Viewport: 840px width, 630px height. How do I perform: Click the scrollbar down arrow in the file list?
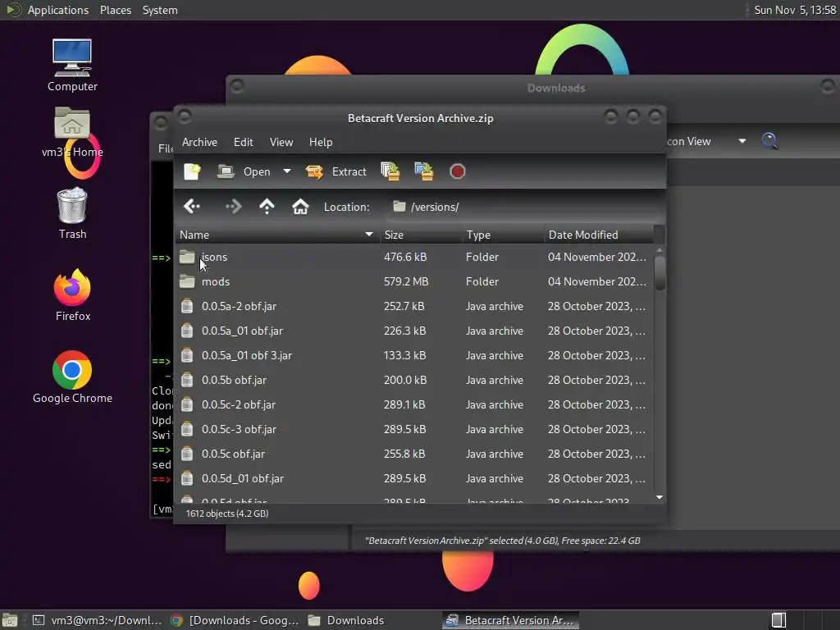[660, 498]
